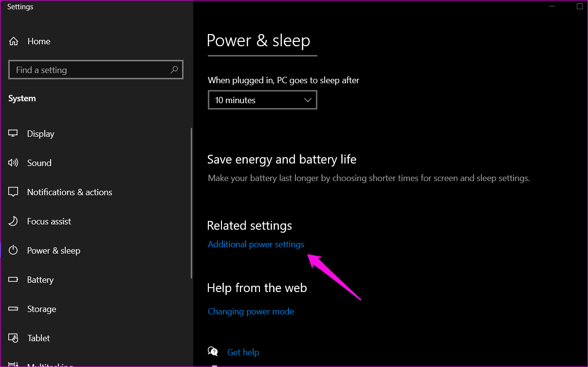588x367 pixels.
Task: Maximize the Settings window
Action: point(579,6)
